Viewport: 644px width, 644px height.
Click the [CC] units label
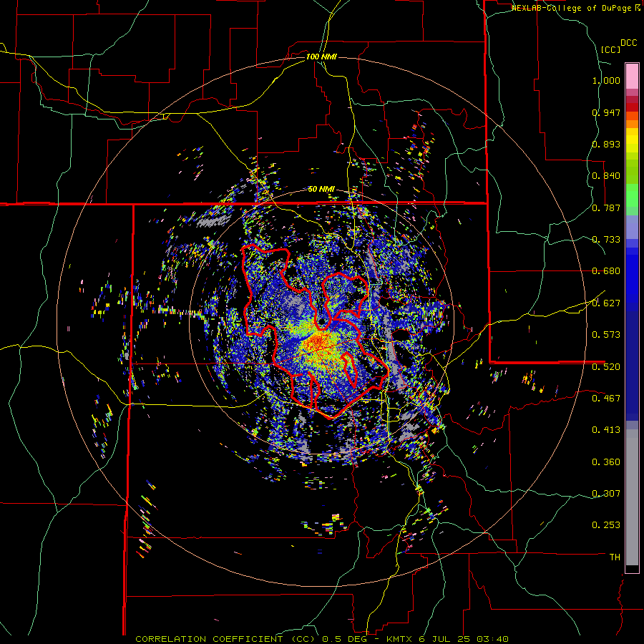(x=611, y=49)
